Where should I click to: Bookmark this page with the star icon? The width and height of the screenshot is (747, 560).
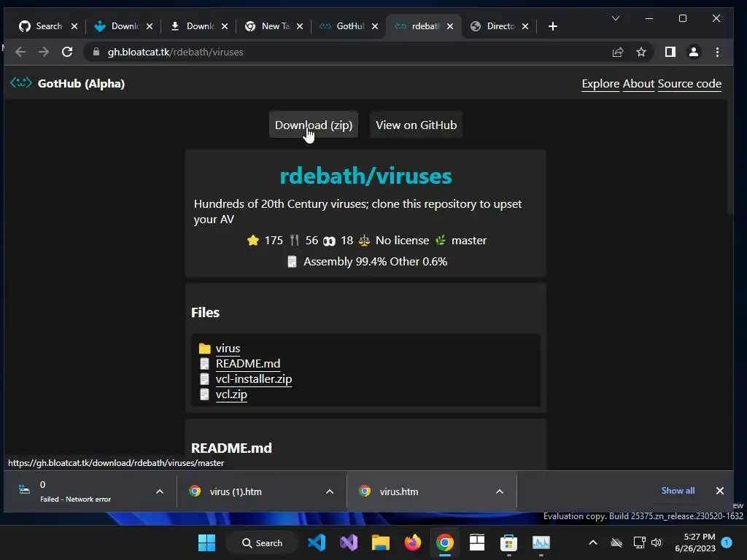pos(641,52)
